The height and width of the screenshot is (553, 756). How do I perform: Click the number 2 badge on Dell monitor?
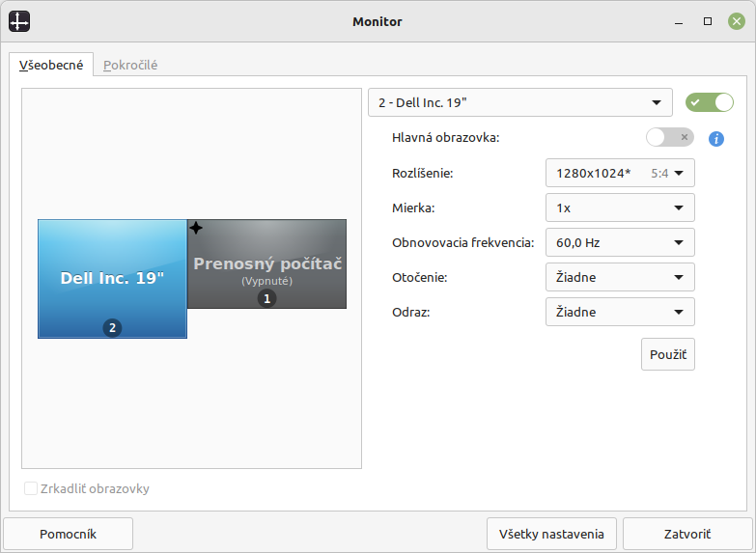tap(113, 328)
